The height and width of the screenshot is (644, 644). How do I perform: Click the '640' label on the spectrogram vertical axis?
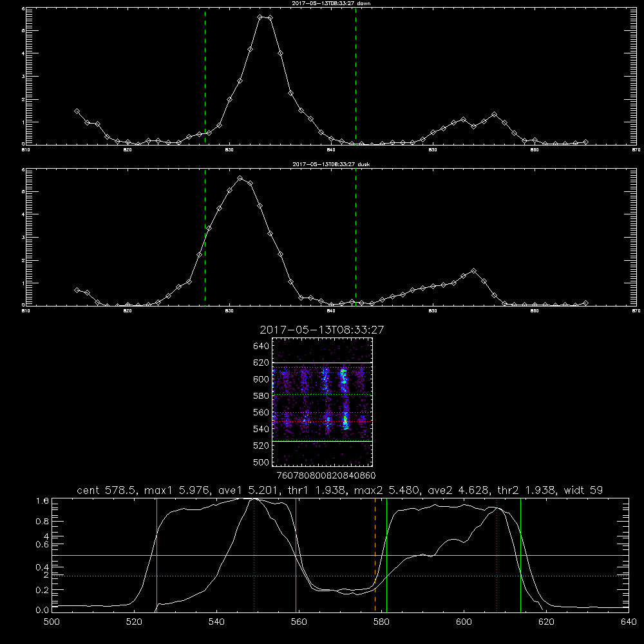(x=261, y=346)
